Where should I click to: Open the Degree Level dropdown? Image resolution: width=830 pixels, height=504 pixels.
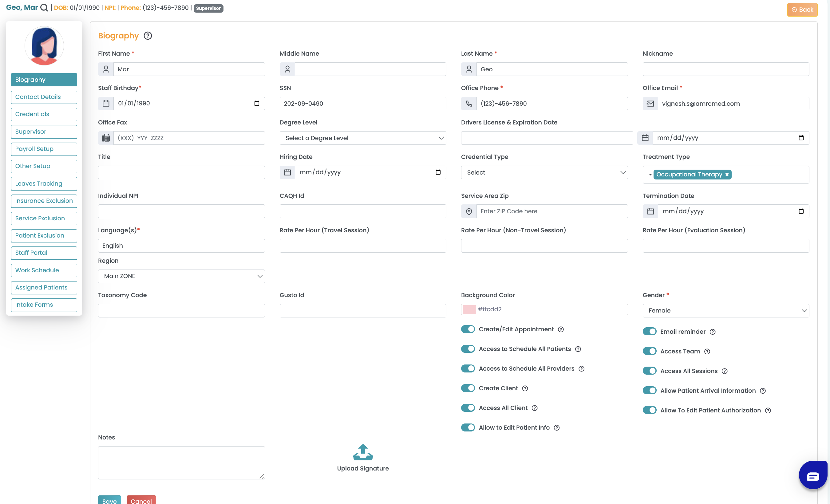[x=363, y=138]
